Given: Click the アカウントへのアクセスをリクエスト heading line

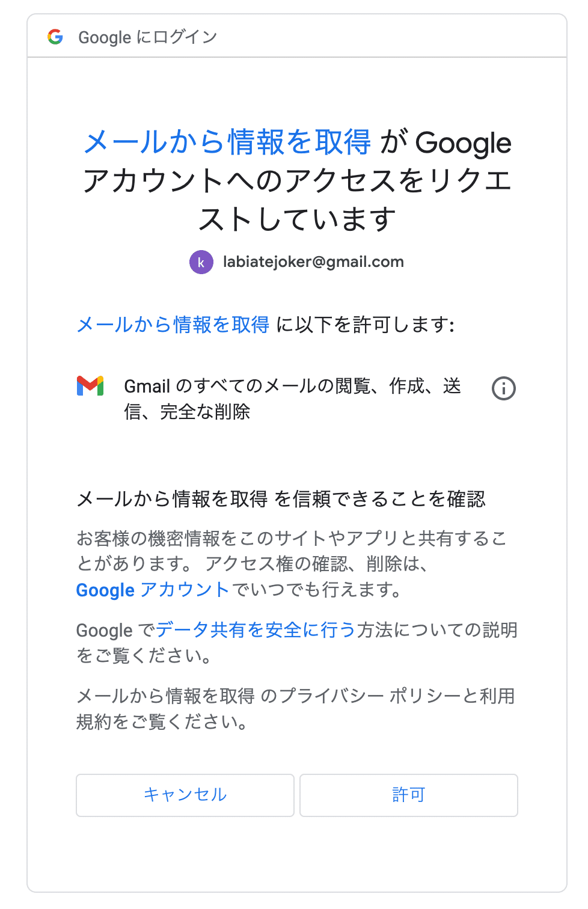Looking at the screenshot, I should pos(297,180).
